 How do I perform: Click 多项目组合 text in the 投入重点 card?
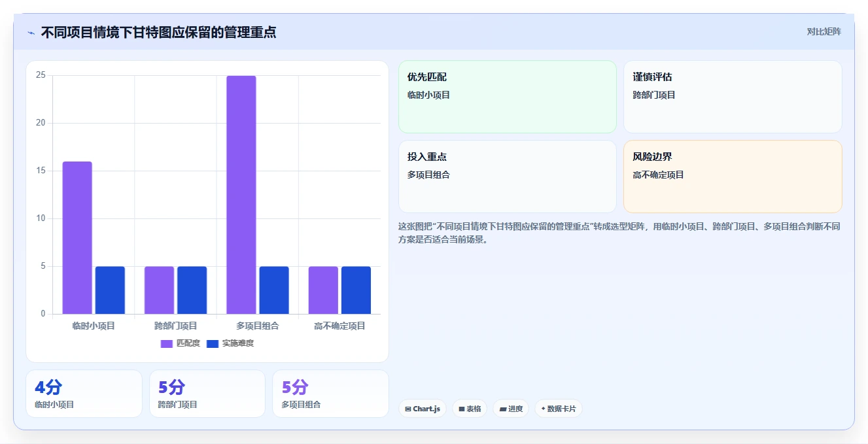click(428, 175)
